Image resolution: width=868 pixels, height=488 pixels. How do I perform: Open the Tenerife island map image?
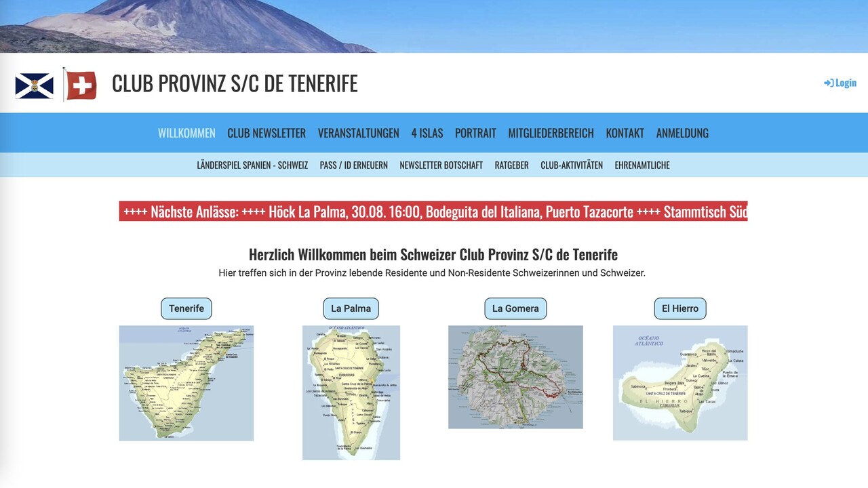[x=186, y=383]
